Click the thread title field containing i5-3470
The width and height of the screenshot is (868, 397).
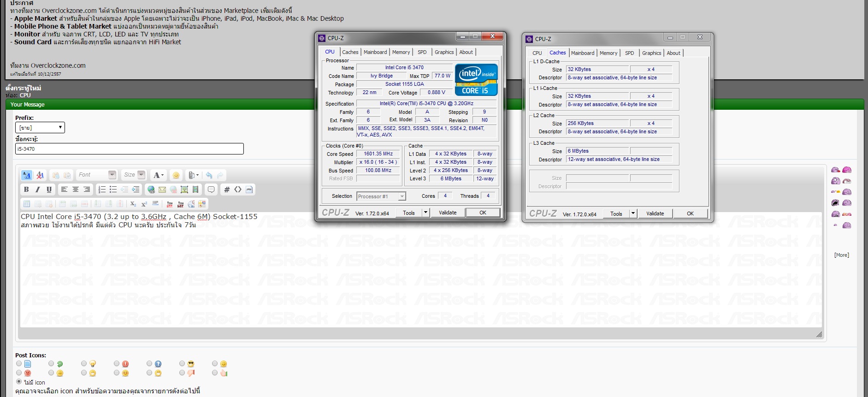130,149
